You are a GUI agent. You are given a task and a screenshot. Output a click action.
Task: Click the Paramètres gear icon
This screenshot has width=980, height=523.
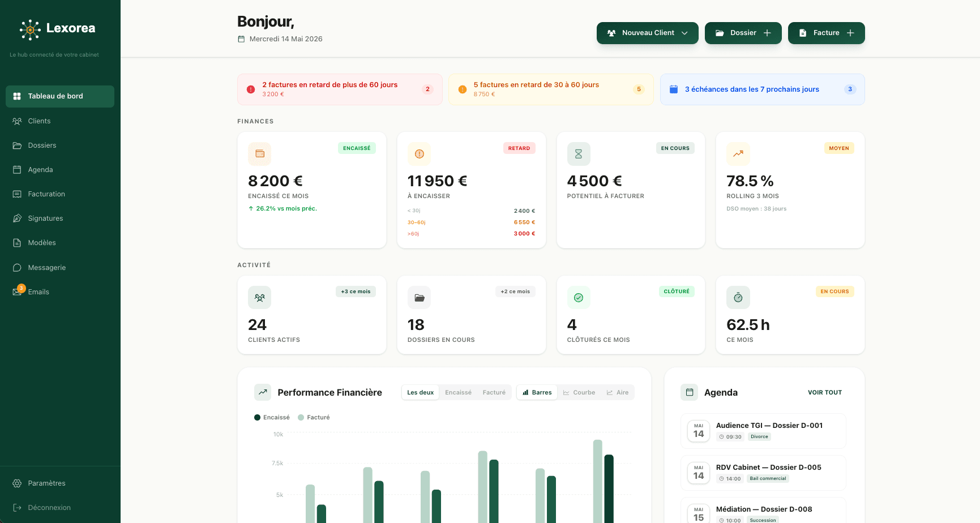point(17,483)
